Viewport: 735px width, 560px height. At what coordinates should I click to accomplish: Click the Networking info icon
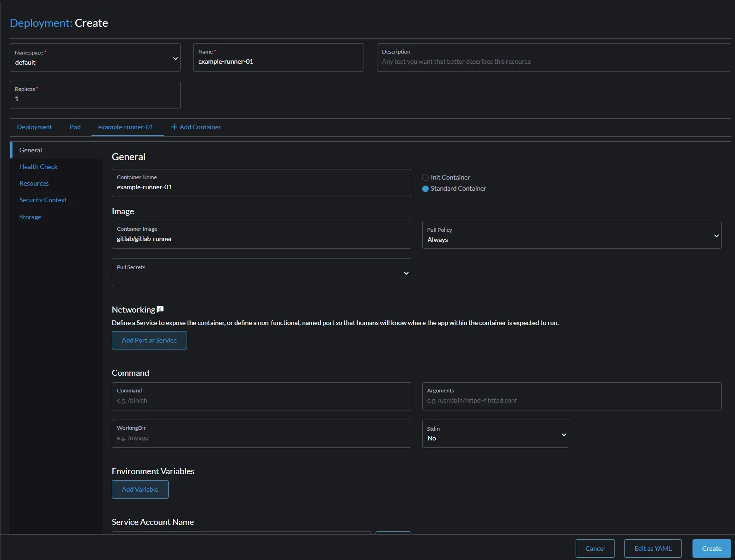pos(160,309)
